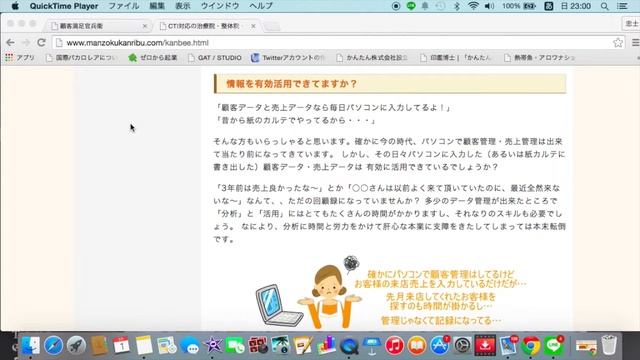This screenshot has height=360, width=640.
Task: Open Numbers chart icon in Dock
Action: tap(326, 346)
